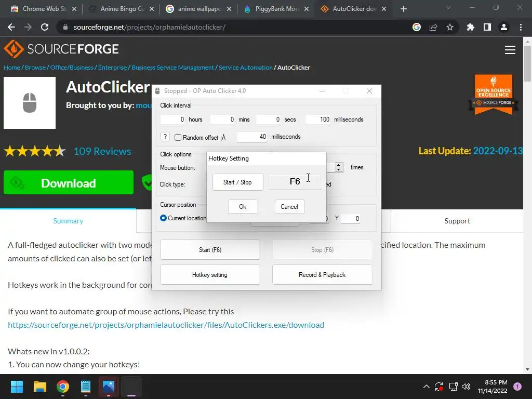Image resolution: width=532 pixels, height=399 pixels.
Task: Click the Chrome back arrow icon
Action: pyautogui.click(x=11, y=27)
